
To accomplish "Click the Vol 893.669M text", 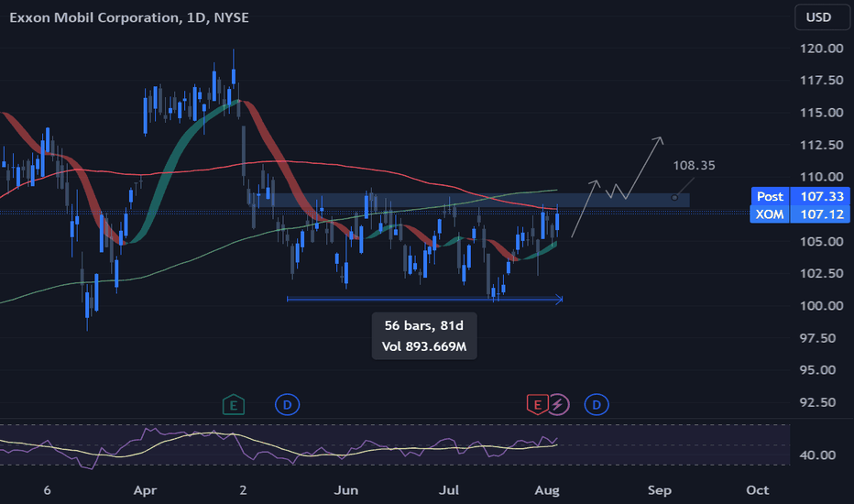I will [x=423, y=346].
